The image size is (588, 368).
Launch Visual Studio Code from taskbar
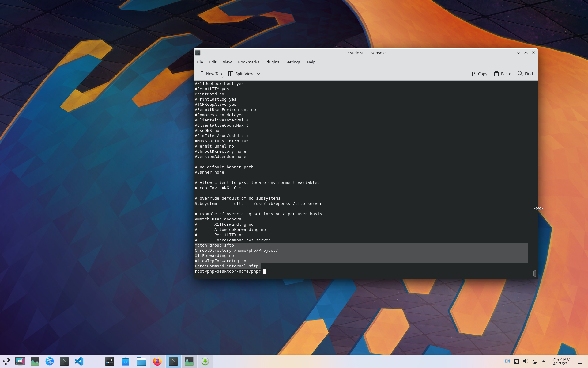coord(79,361)
